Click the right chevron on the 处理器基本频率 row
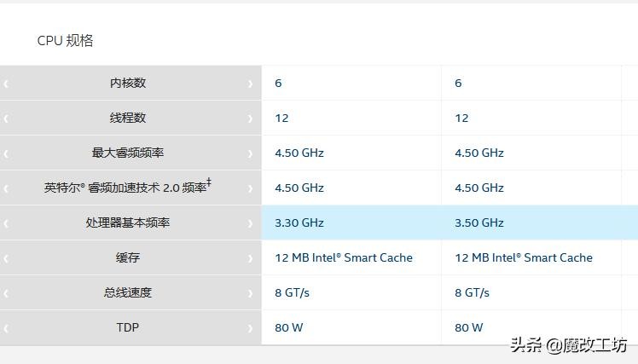638x364 pixels. (250, 223)
